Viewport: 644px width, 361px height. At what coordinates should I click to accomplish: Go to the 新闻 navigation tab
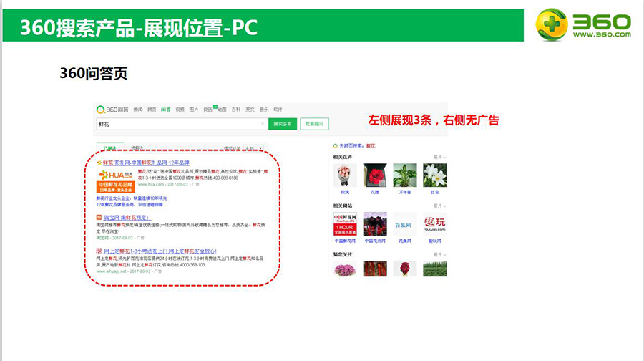point(138,110)
